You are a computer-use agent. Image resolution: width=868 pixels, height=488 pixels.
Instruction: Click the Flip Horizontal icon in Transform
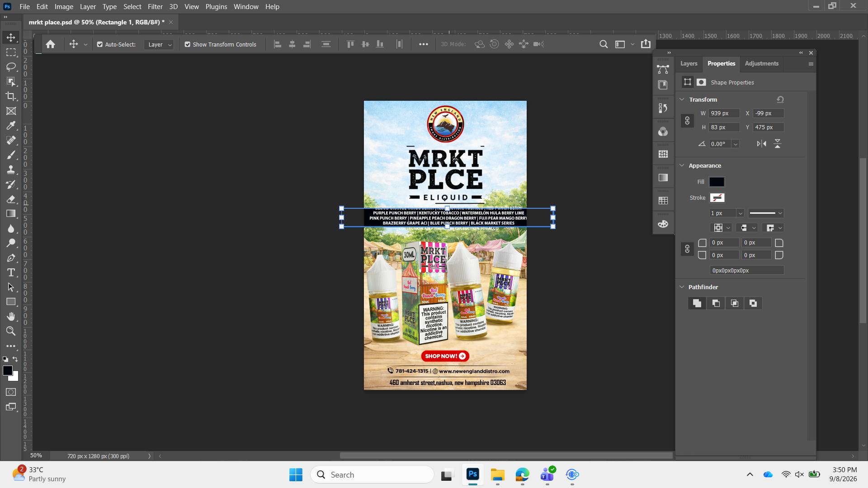tap(761, 144)
